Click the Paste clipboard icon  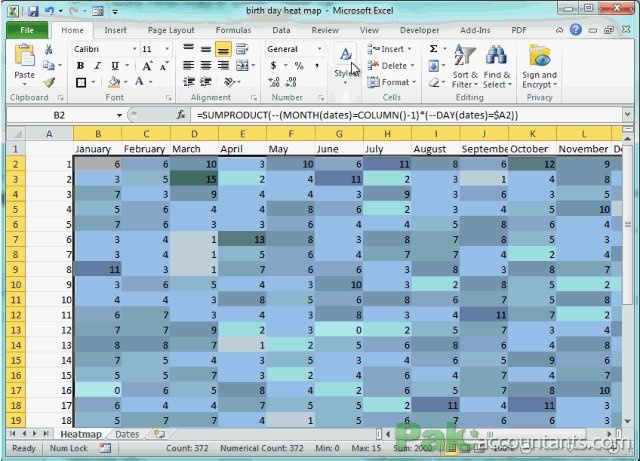[x=24, y=56]
